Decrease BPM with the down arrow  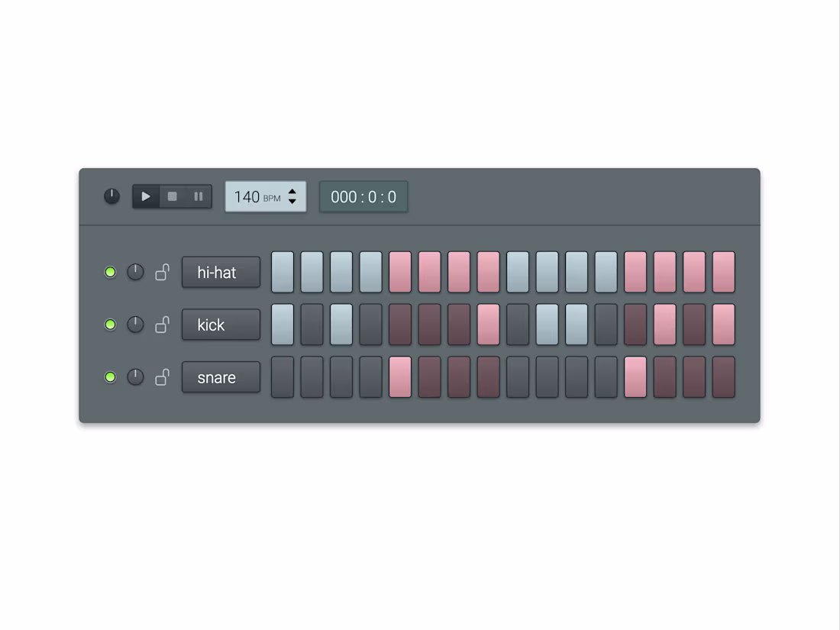tap(292, 202)
